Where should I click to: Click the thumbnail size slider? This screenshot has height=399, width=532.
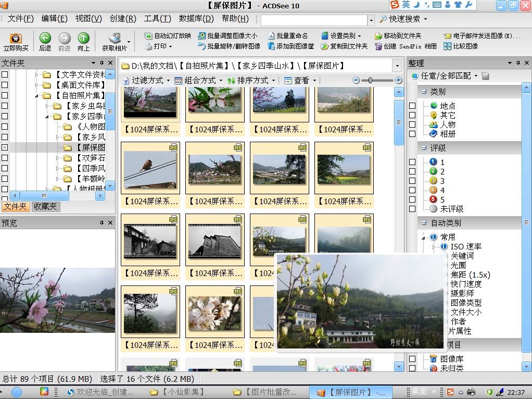point(370,80)
